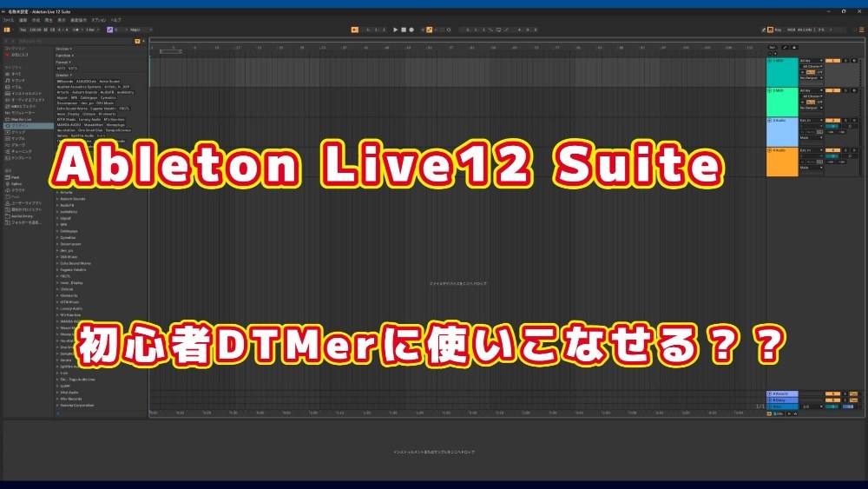Click the orange view switch icon top right
This screenshot has width=868, height=489.
tap(861, 30)
